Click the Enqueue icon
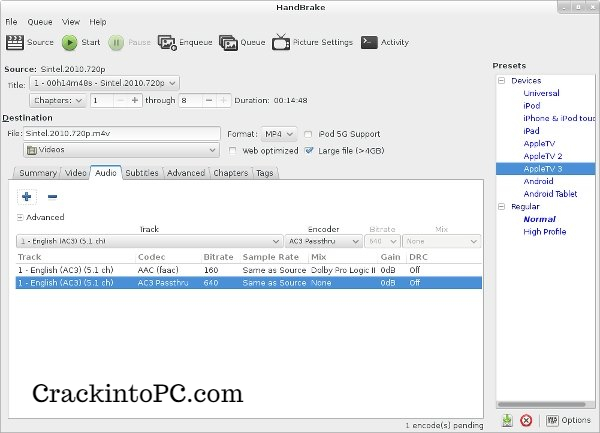 click(167, 42)
